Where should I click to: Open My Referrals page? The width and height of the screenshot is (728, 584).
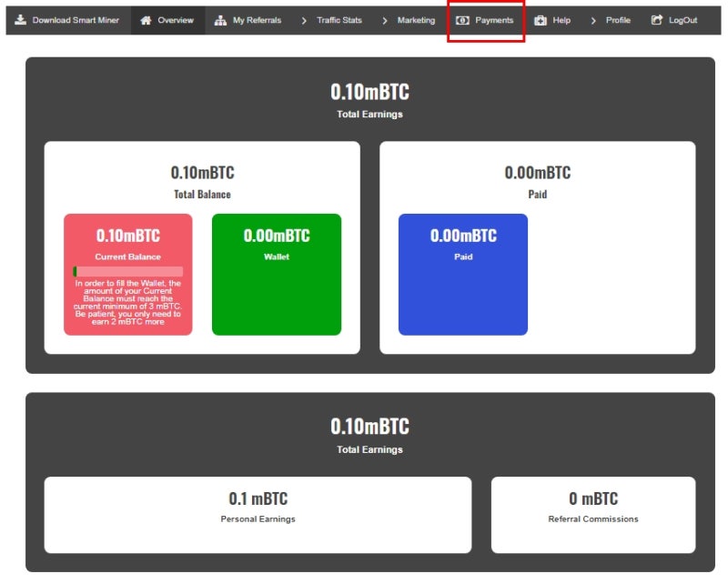coord(248,20)
